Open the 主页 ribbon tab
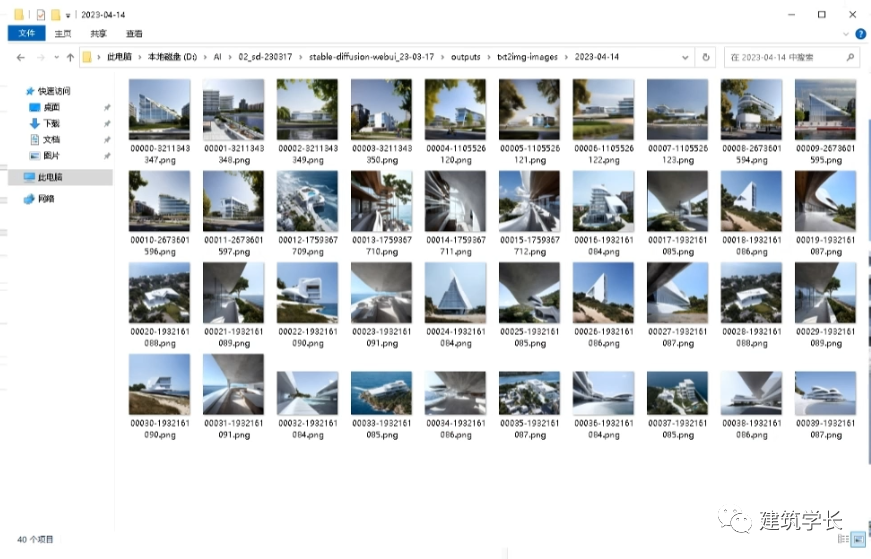The height and width of the screenshot is (559, 871). tap(63, 34)
